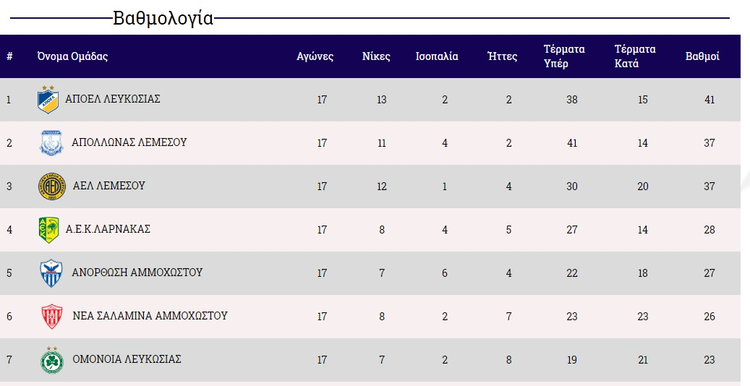Click the Βαθμοί column header
This screenshot has width=750, height=386.
pos(702,56)
